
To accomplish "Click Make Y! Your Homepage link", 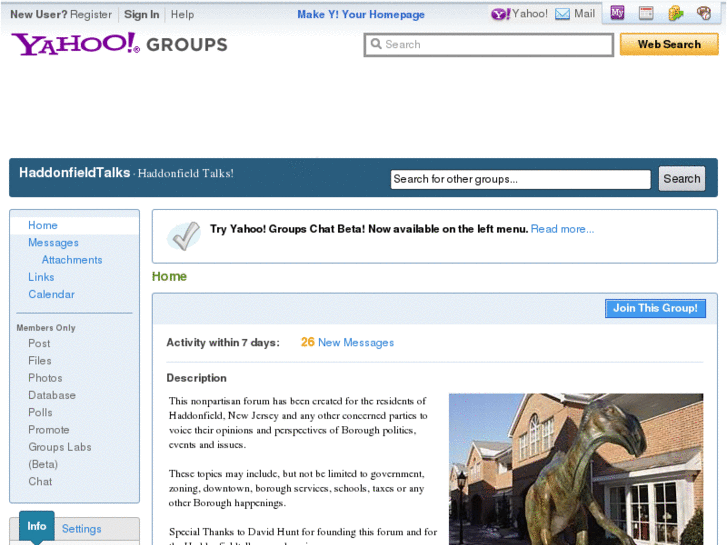I will [361, 14].
